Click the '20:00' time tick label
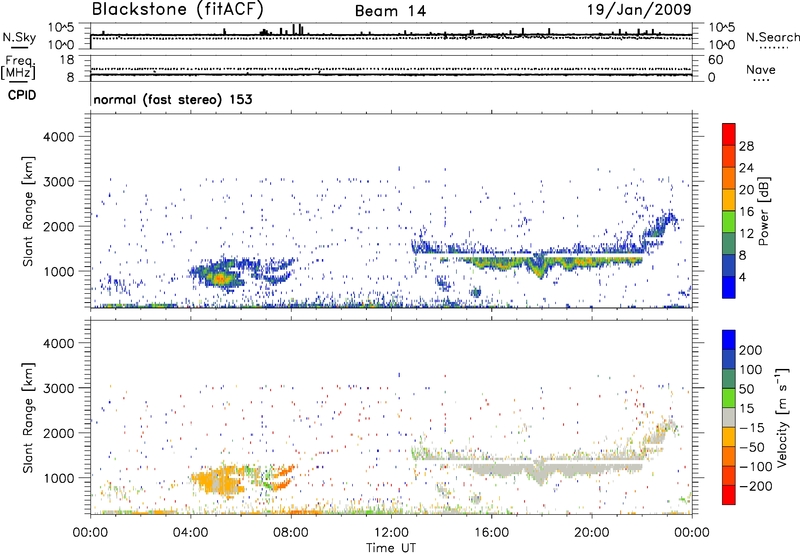800x554 pixels. pos(591,533)
